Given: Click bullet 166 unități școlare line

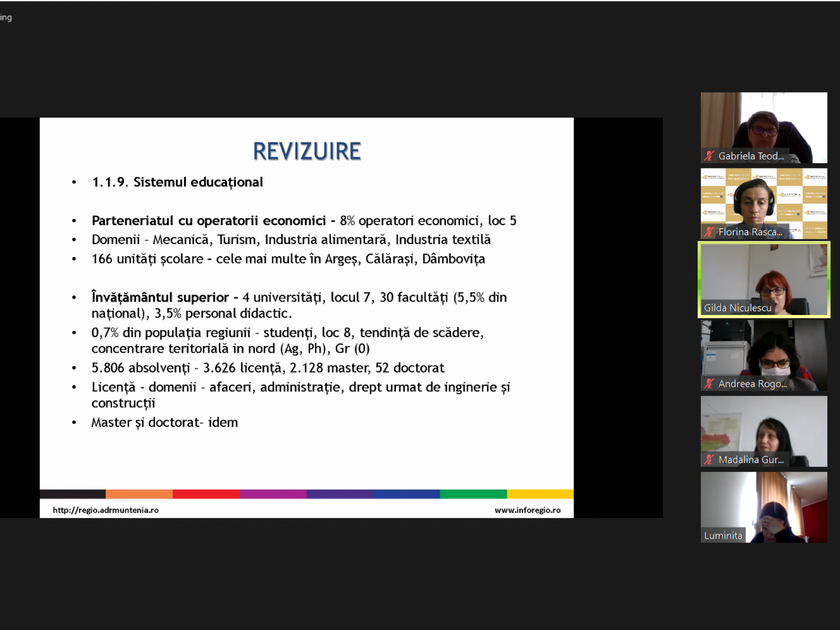Looking at the screenshot, I should (288, 259).
